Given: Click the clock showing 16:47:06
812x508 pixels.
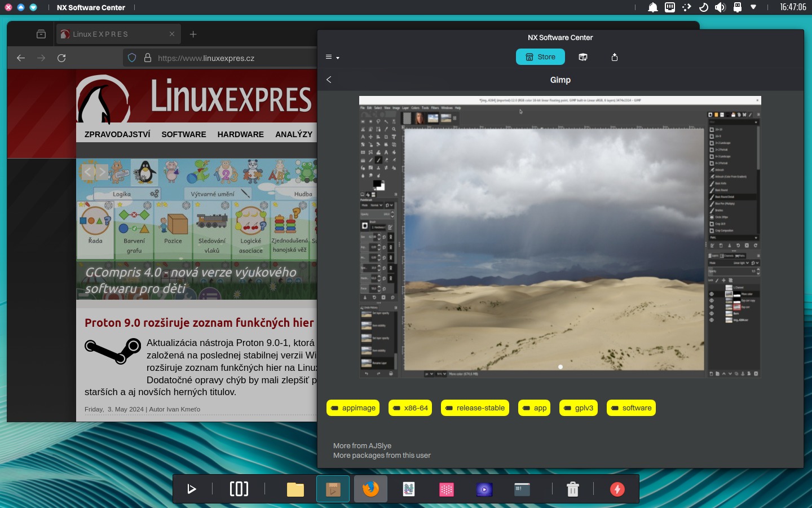Looking at the screenshot, I should (x=793, y=7).
